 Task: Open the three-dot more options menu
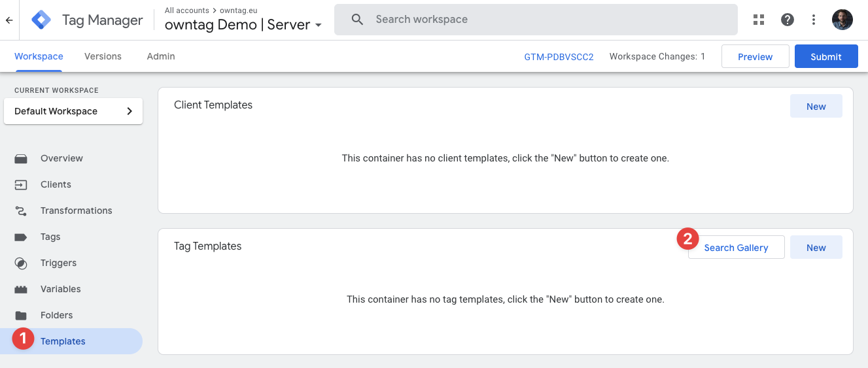click(814, 20)
